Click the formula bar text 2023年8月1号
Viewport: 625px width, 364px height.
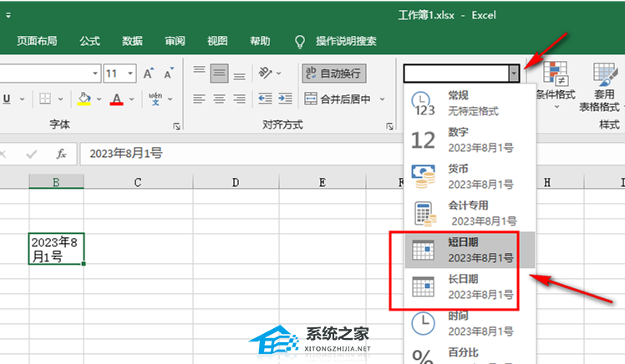click(126, 154)
